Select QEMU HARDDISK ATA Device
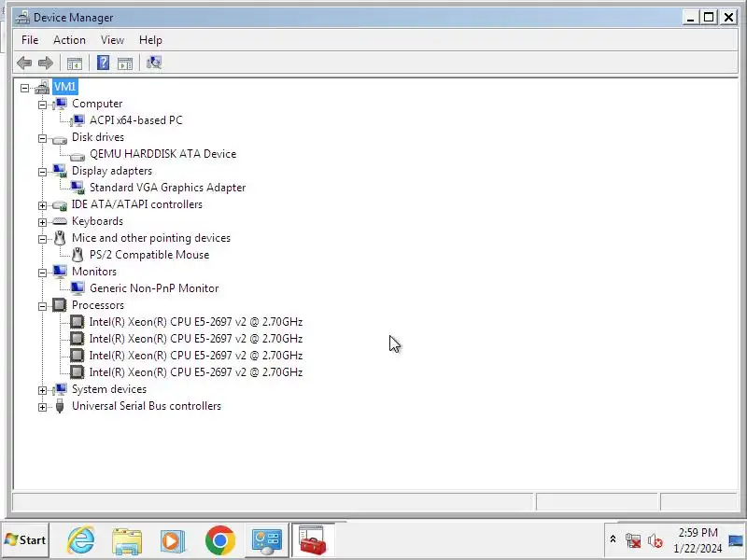Viewport: 747px width, 560px height. click(162, 154)
